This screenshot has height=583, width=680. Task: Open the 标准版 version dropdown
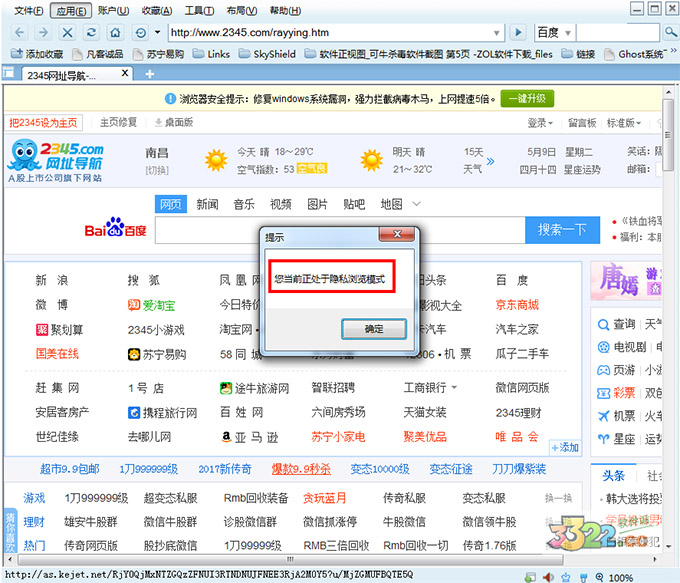[624, 123]
